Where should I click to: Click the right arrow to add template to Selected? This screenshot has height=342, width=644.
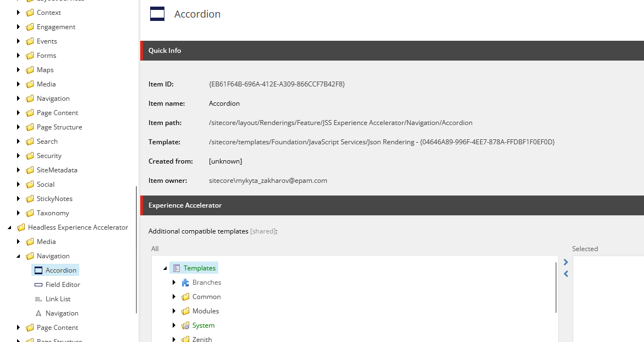566,262
